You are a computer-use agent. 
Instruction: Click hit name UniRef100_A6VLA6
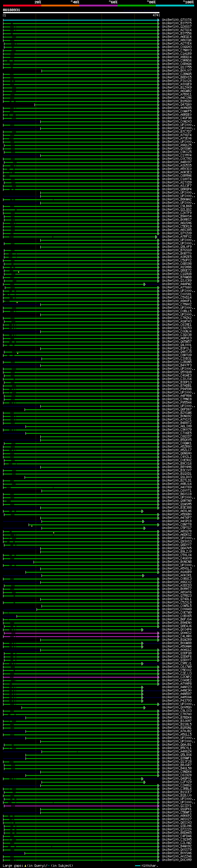tap(177, 511)
